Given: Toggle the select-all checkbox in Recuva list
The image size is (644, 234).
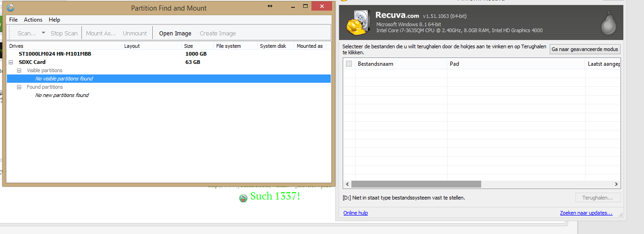Looking at the screenshot, I should coord(349,64).
